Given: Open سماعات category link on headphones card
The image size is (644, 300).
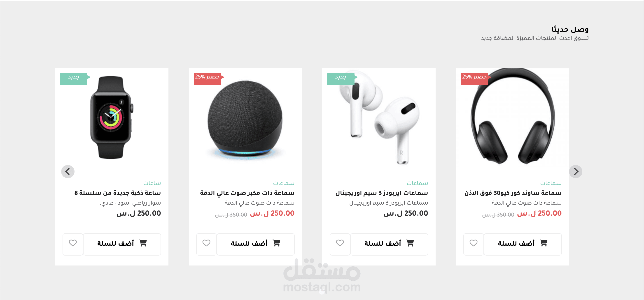Looking at the screenshot, I should point(551,183).
